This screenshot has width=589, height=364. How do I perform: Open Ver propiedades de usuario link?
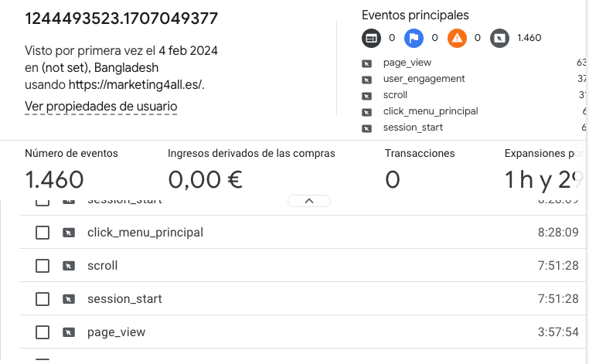pos(100,107)
